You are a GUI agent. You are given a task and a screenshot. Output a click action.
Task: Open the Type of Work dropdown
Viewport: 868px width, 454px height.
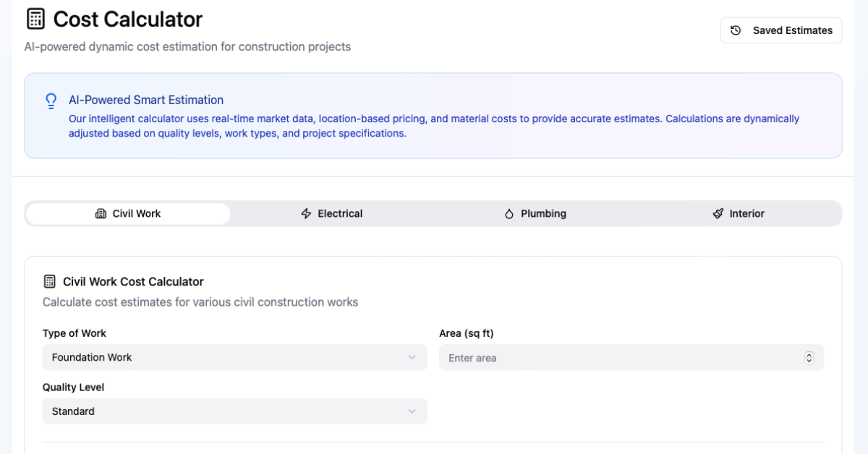(x=234, y=357)
